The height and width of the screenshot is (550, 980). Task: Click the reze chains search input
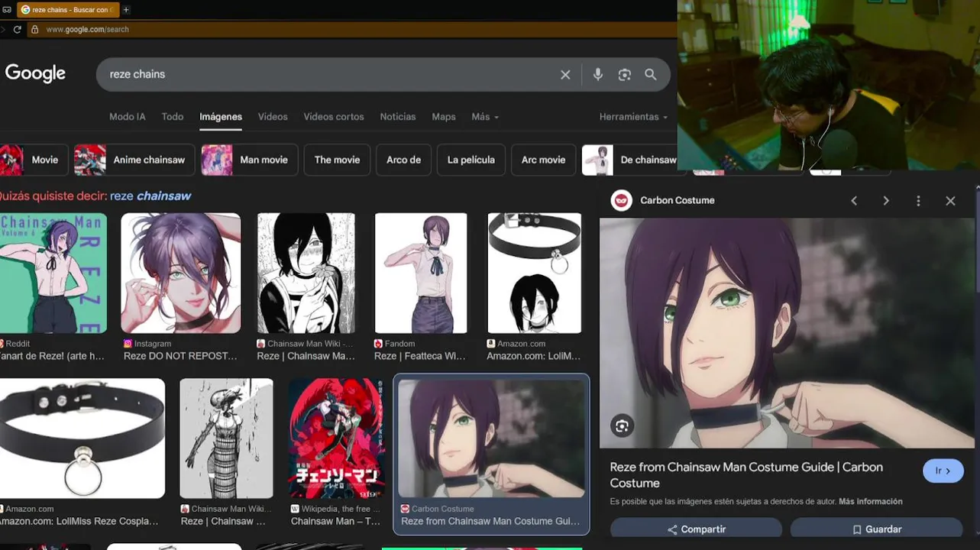(328, 75)
